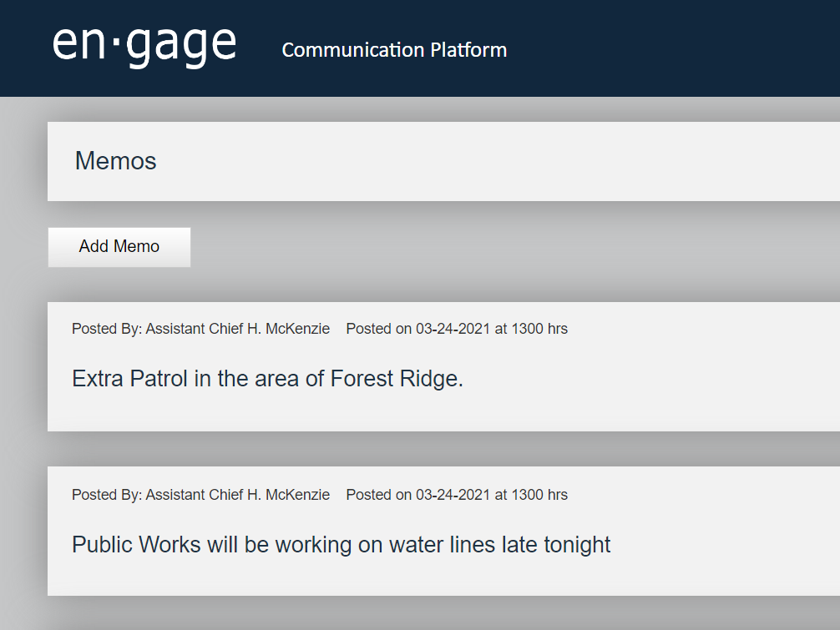The width and height of the screenshot is (840, 630).
Task: Click the dark navy header bar
Action: pos(668,48)
